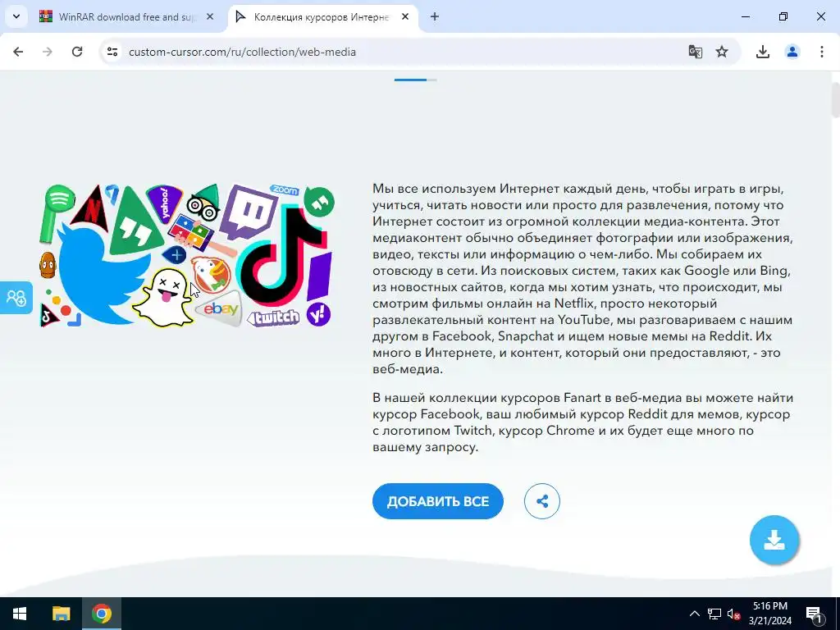The height and width of the screenshot is (630, 840).
Task: Click the muted volume tray icon
Action: 733,614
